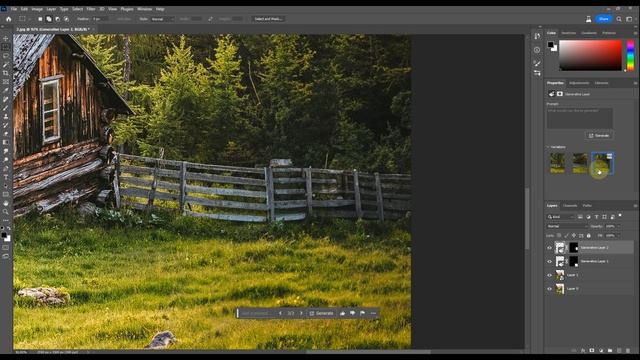Image resolution: width=640 pixels, height=360 pixels.
Task: Select the Move tool
Action: coord(6,38)
